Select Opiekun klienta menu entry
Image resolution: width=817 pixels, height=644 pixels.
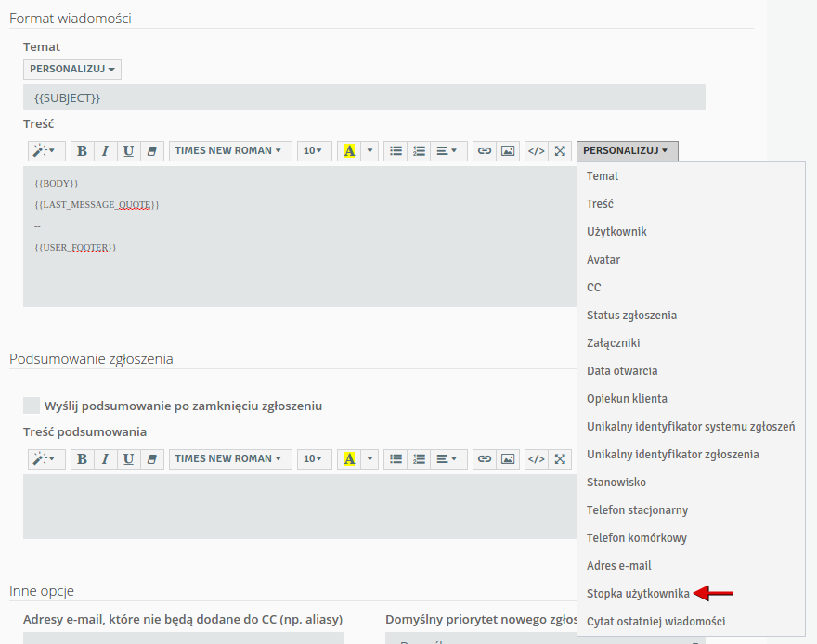tap(691, 399)
